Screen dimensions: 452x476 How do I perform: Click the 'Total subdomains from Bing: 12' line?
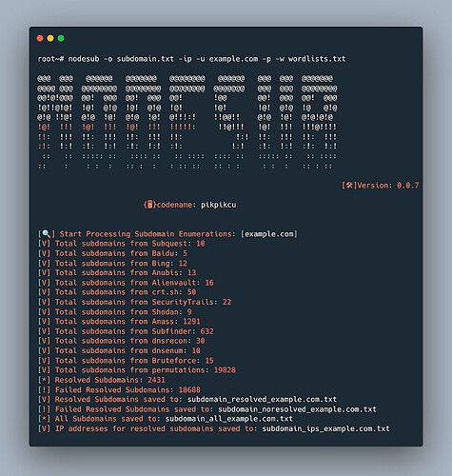[112, 264]
